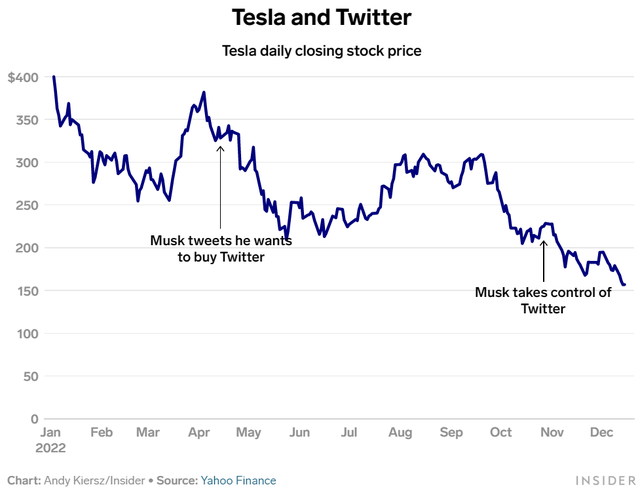
Task: Click the chart title Tesla and Twitter
Action: point(322,18)
